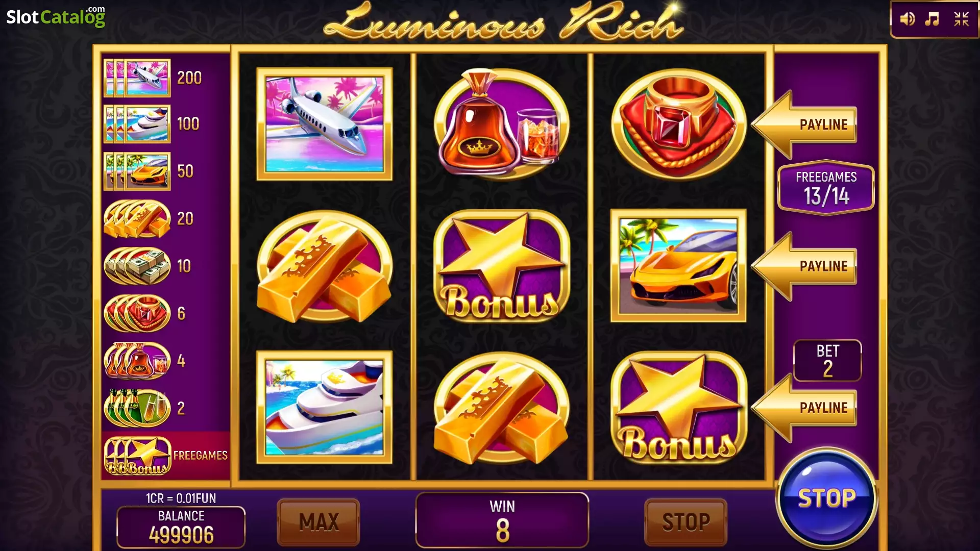Select the top PAYLINE arrow
This screenshot has width=980, height=551.
pos(804,124)
